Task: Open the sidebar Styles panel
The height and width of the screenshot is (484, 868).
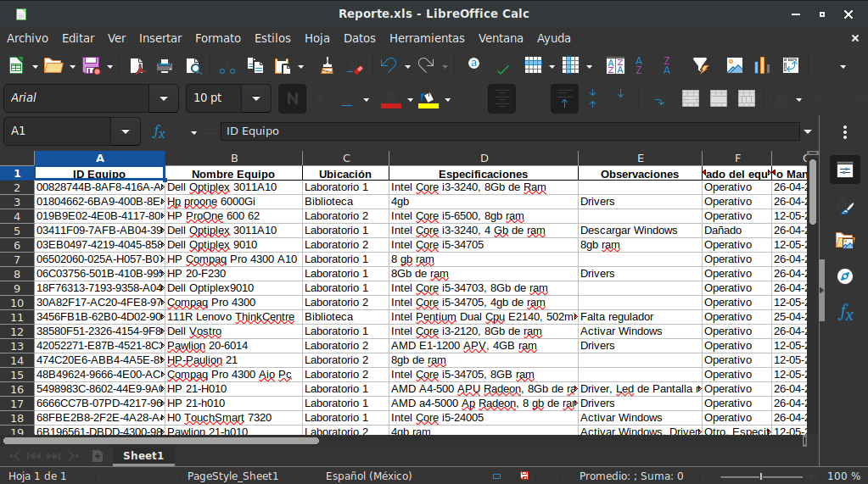Action: [845, 208]
